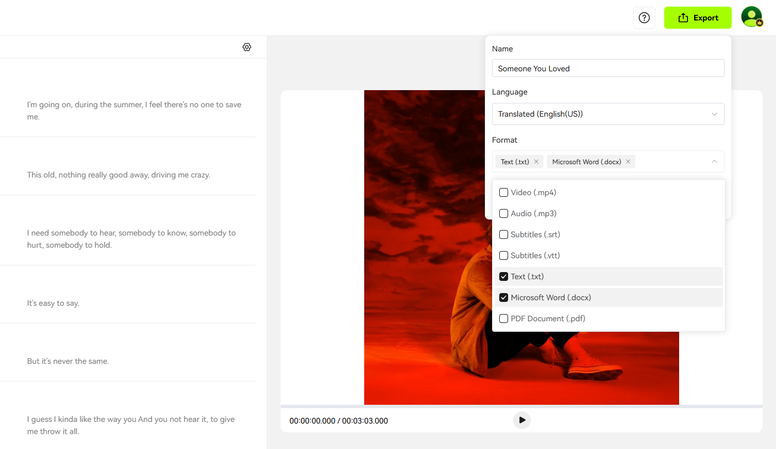
Task: Play the video with the play button
Action: (522, 420)
